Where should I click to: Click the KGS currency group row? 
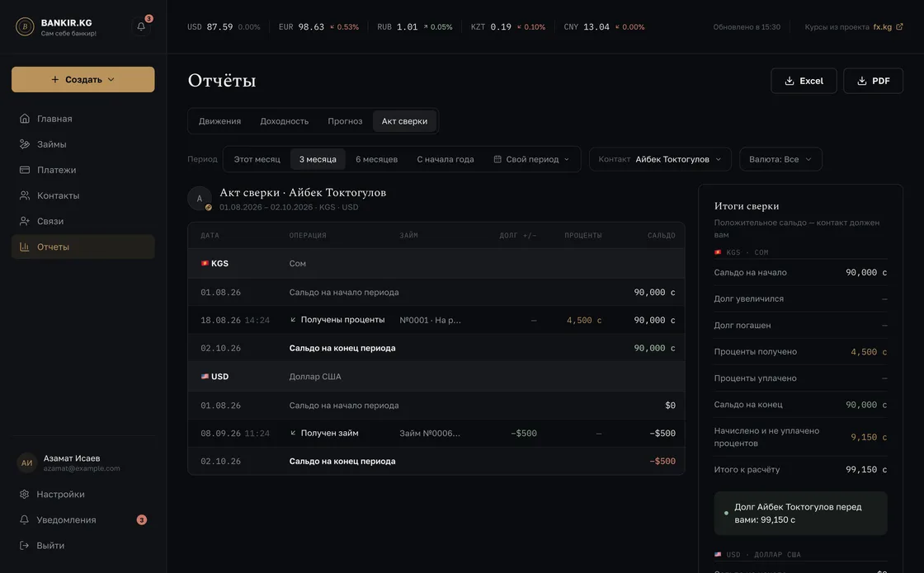[x=436, y=263]
